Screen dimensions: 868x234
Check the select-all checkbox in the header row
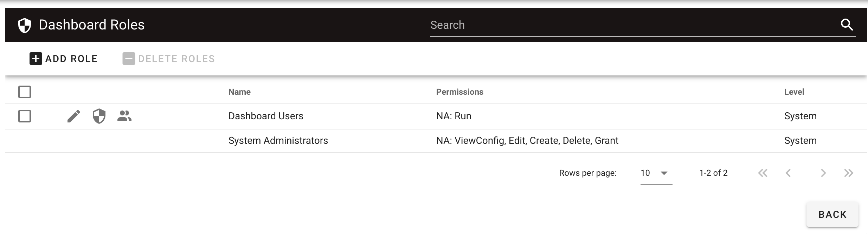tap(25, 92)
